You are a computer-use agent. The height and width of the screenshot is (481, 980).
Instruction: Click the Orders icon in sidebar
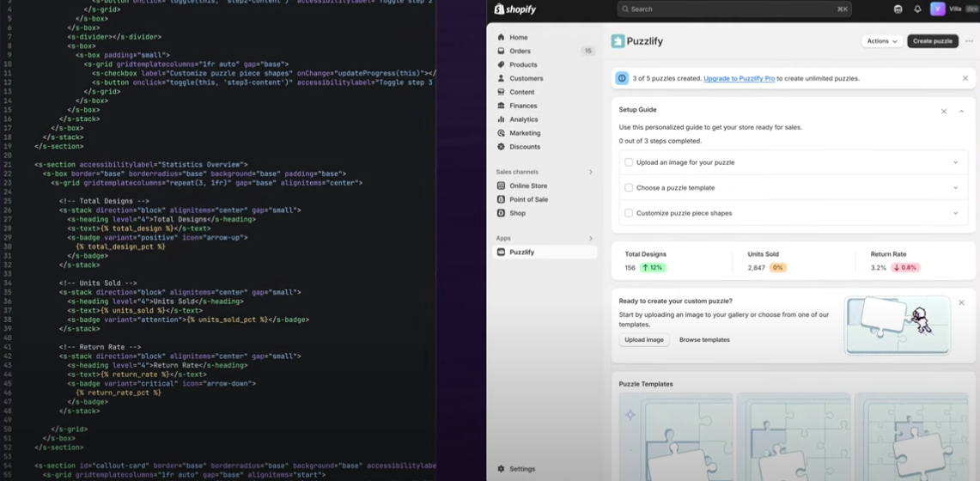(x=501, y=52)
